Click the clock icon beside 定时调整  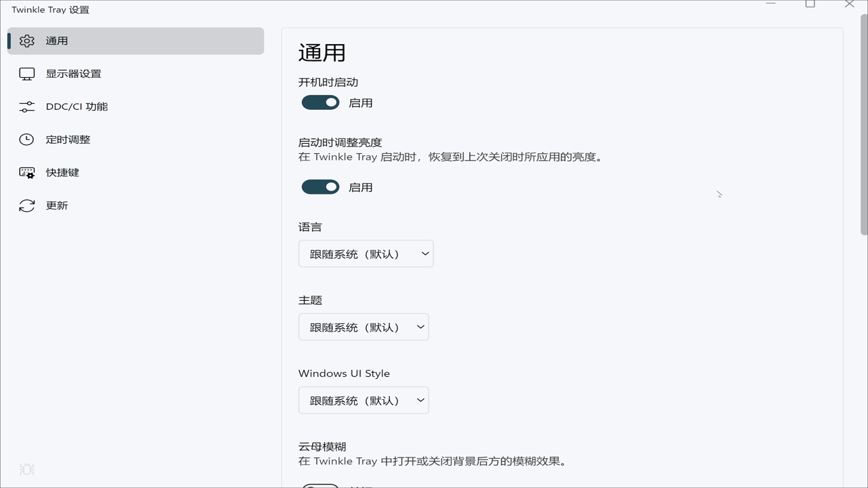(26, 140)
